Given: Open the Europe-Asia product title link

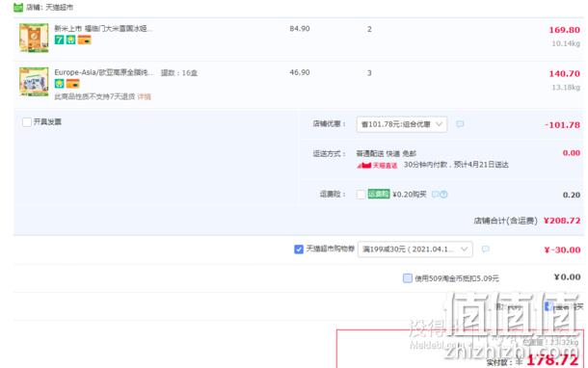Looking at the screenshot, I should click(103, 72).
